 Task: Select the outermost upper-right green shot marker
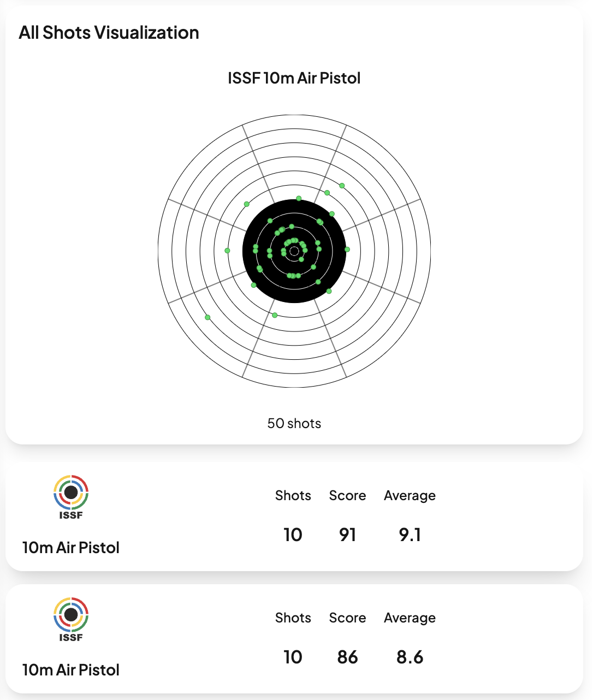342,186
